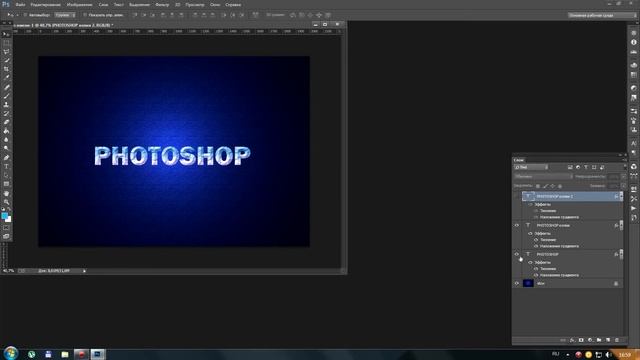Show the 'PHOTOSHOP копия 2' layer

click(x=517, y=196)
